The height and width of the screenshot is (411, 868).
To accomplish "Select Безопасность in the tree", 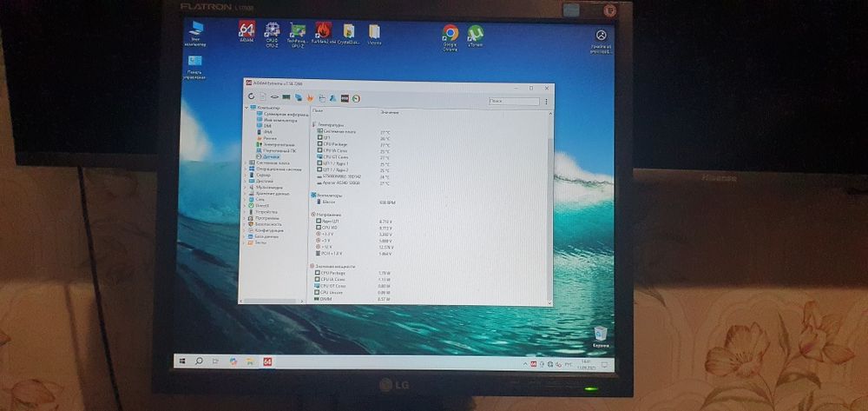I will [266, 224].
